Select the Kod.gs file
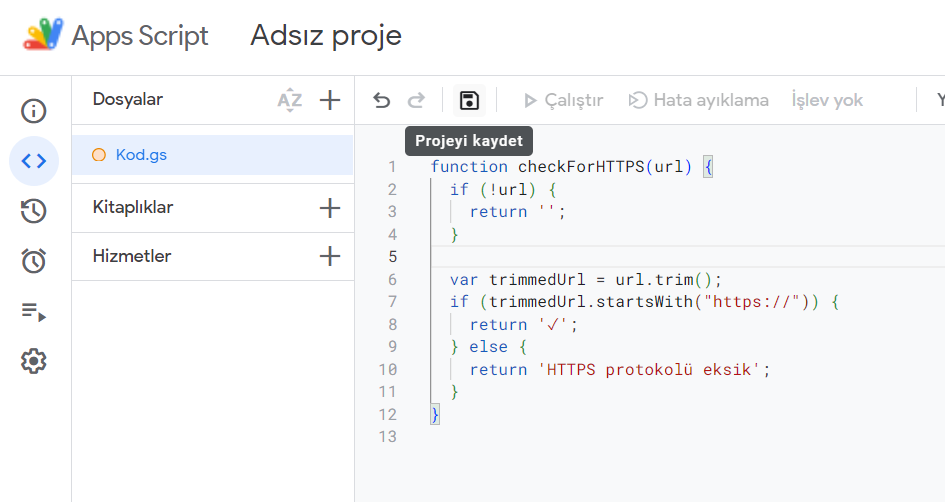Image resolution: width=945 pixels, height=502 pixels. pyautogui.click(x=139, y=155)
